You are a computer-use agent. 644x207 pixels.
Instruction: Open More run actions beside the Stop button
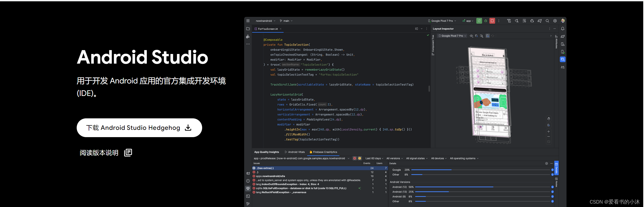499,21
